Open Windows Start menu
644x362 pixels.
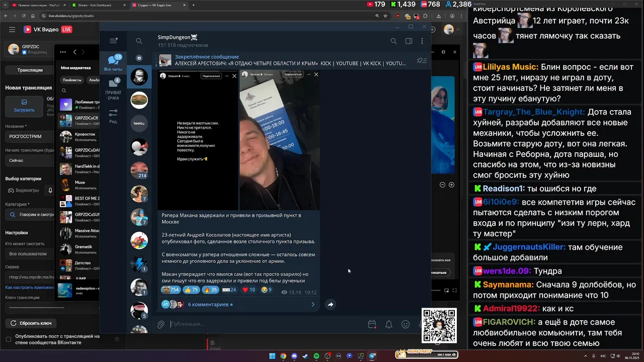click(272, 356)
